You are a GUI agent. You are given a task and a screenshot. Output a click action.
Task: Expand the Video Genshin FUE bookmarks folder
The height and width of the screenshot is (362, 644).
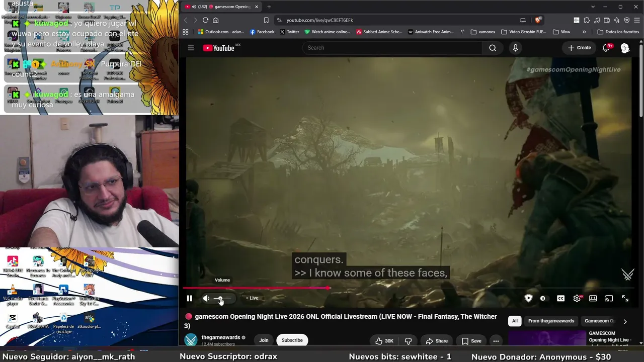click(x=524, y=32)
